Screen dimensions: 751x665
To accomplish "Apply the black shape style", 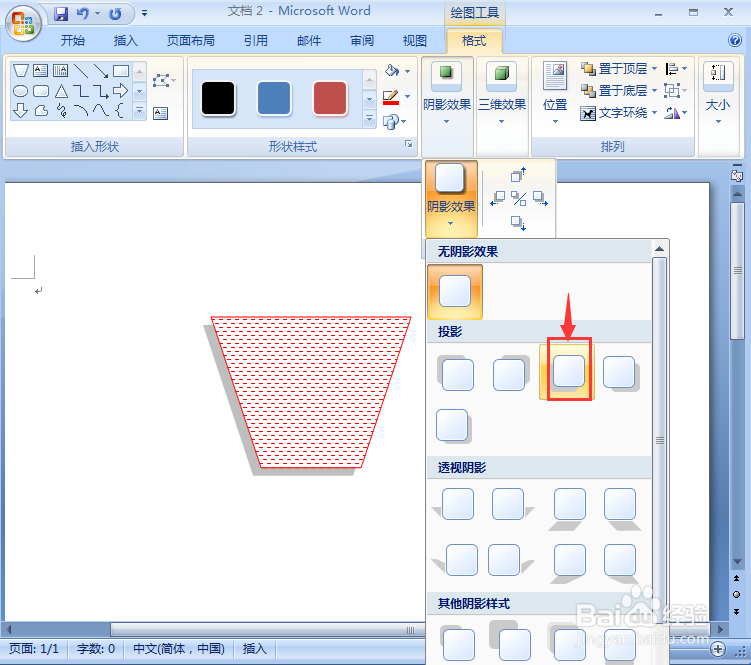I will [218, 98].
